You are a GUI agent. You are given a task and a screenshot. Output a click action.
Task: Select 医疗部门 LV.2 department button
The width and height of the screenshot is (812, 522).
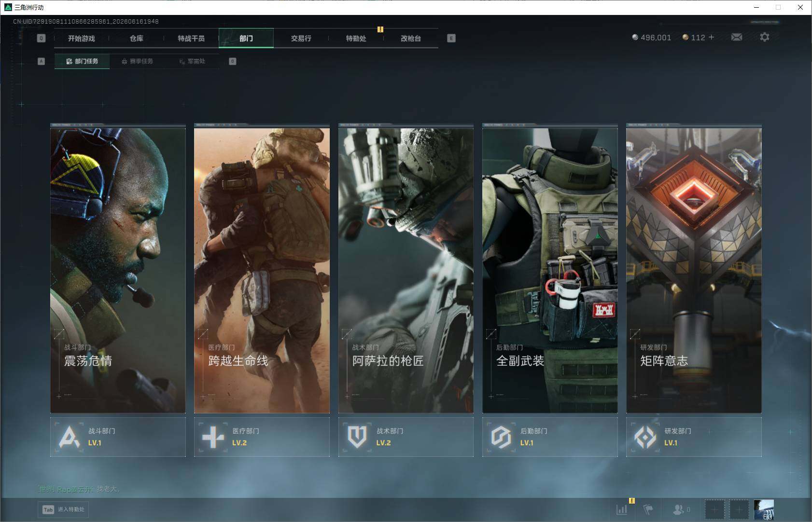pos(262,437)
